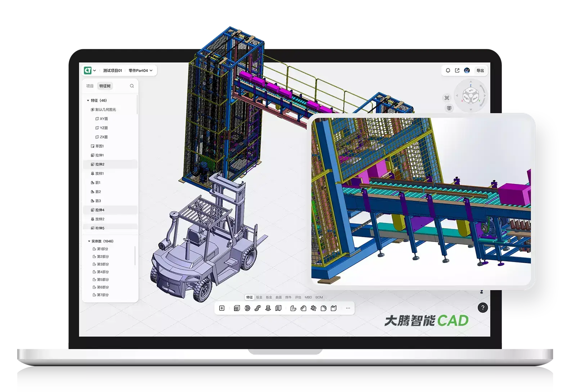Open the help question mark button

coord(482,308)
